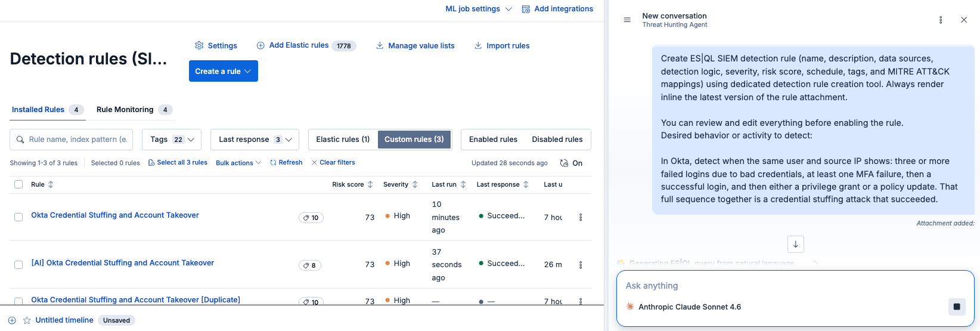Click the Select all 3 rules icon
Image resolution: width=980 pixels, height=331 pixels.
click(x=151, y=163)
